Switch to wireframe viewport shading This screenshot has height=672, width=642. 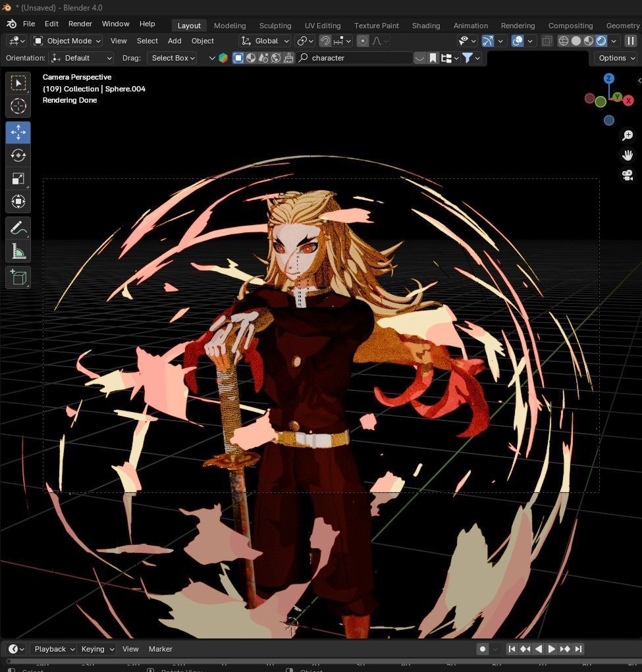click(564, 41)
